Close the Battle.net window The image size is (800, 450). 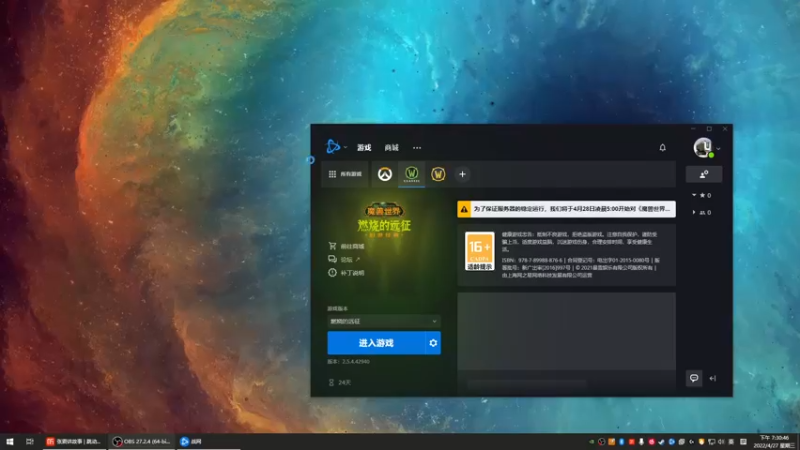pos(725,129)
